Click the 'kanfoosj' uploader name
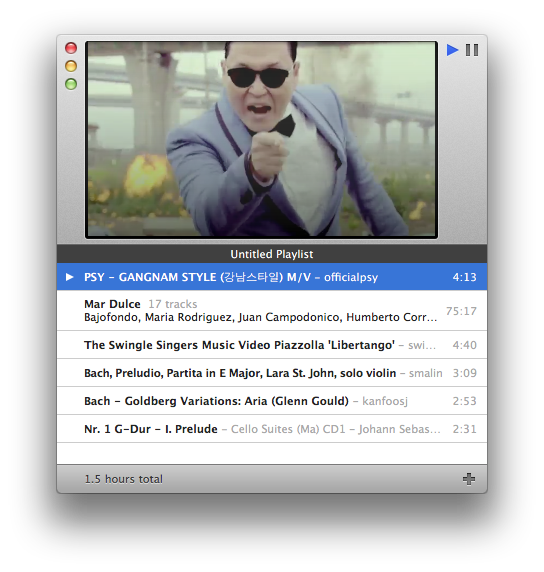 385,401
